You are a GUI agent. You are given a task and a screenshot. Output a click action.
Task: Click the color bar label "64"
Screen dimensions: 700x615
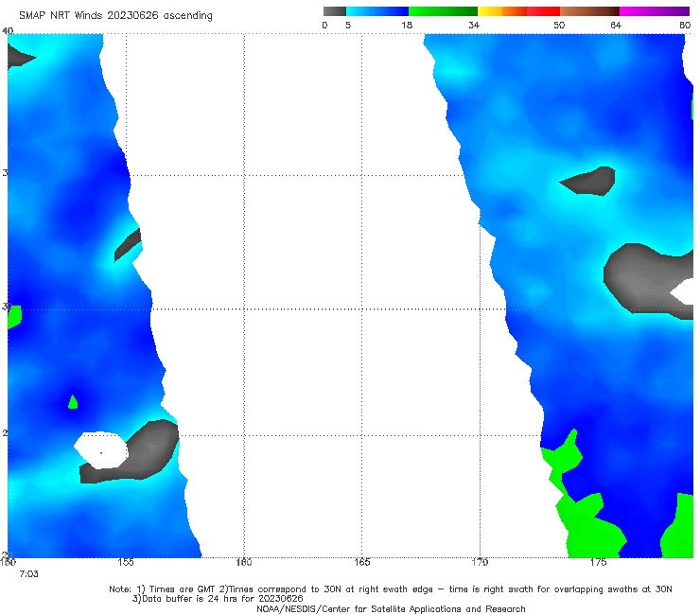[x=616, y=26]
